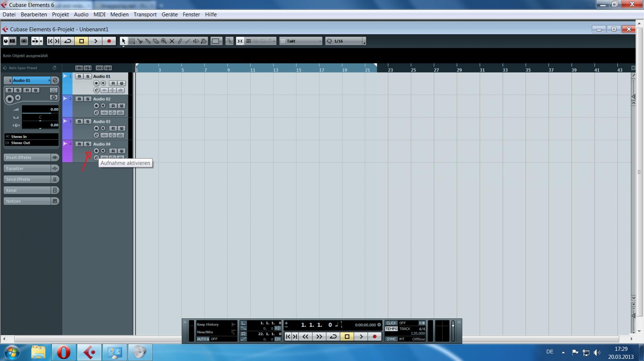Open the Transport menu

pyautogui.click(x=145, y=15)
